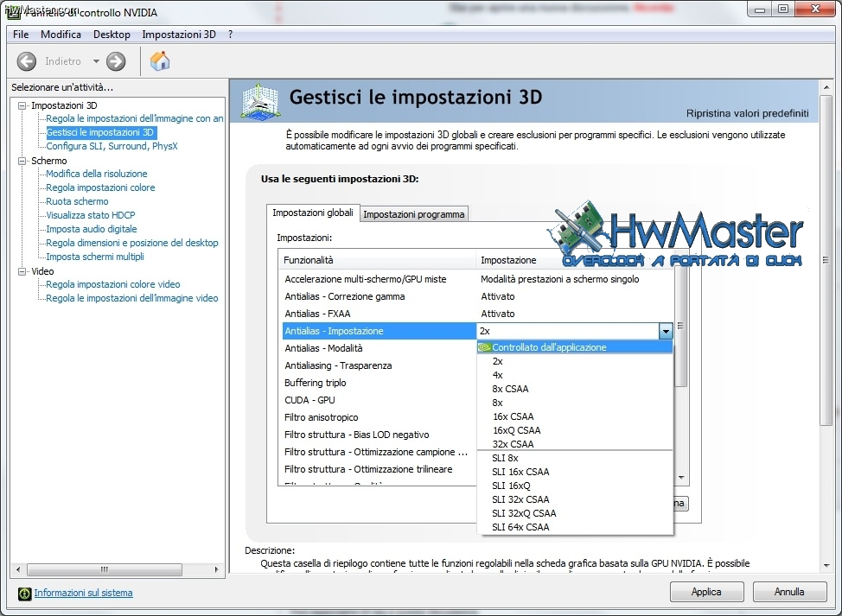This screenshot has width=842, height=616.
Task: Click the system information icon at bottom left
Action: point(25,594)
